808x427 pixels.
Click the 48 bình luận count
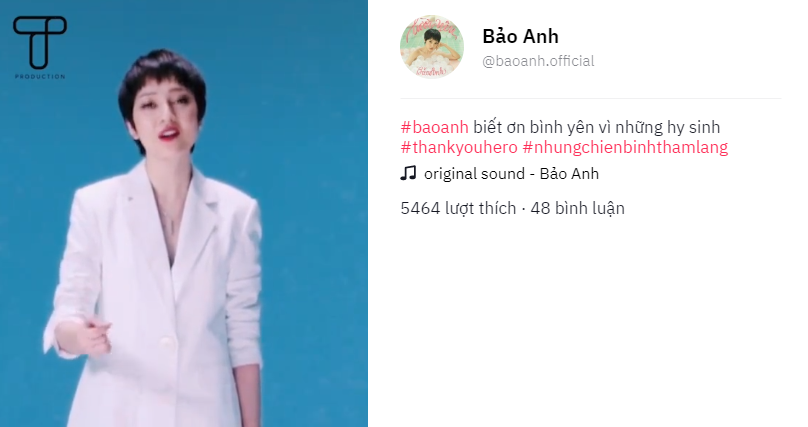(577, 208)
